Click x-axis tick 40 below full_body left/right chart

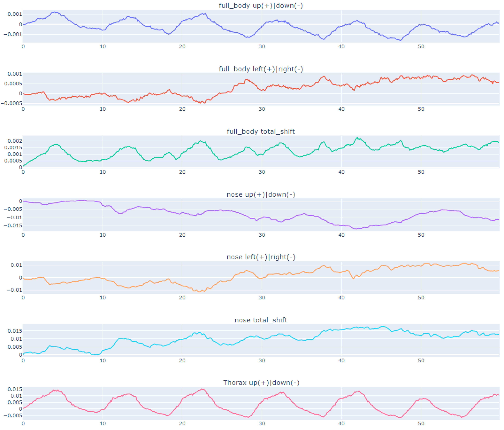coord(341,109)
